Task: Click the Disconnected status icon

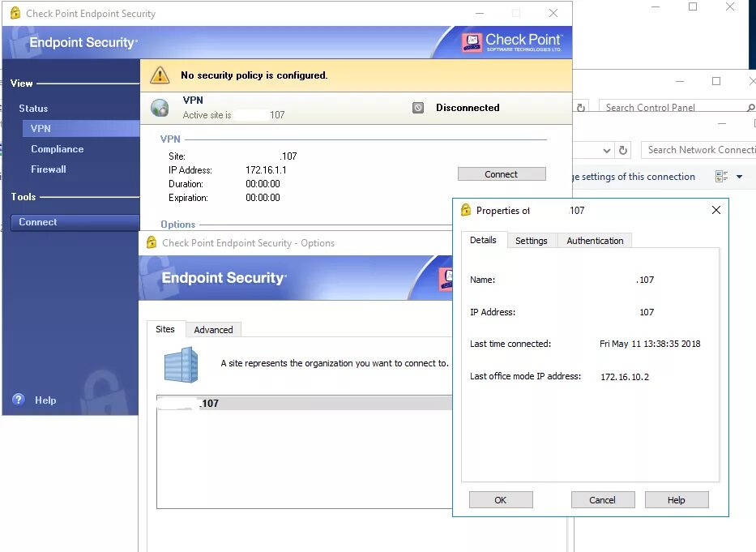Action: pos(418,108)
